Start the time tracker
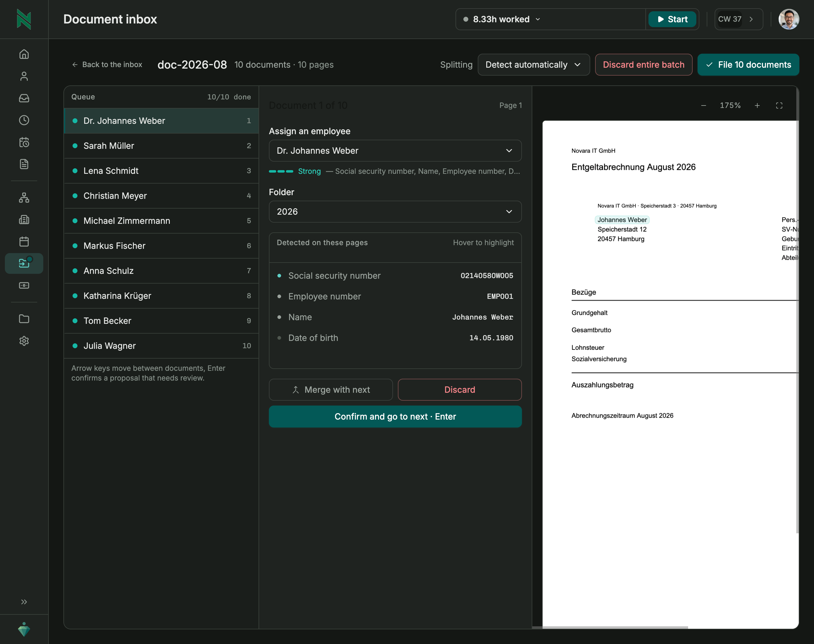 [x=673, y=19]
